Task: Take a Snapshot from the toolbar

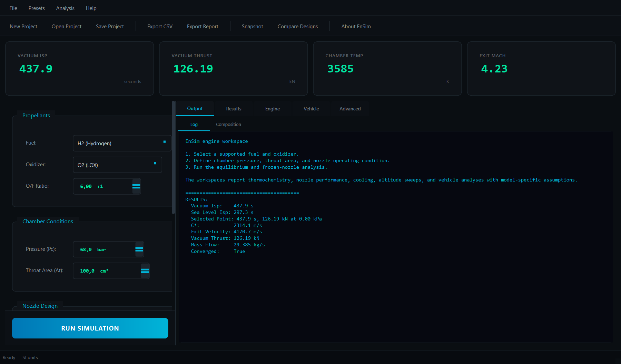Action: coord(252,26)
